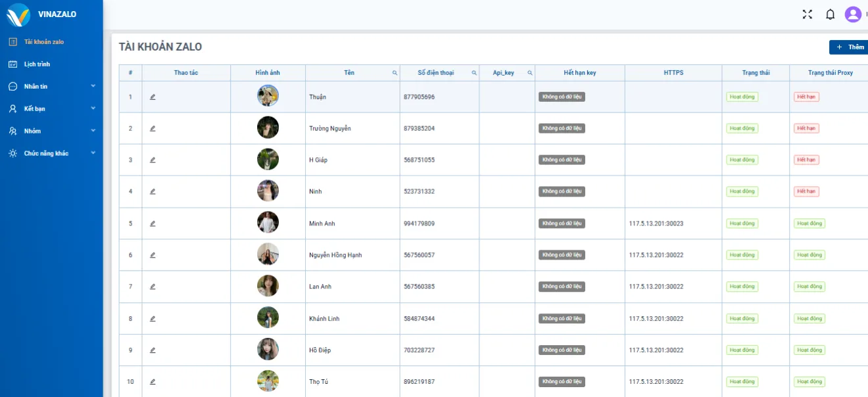Expand the Kết bạn sidebar menu
The image size is (868, 397).
tap(51, 108)
